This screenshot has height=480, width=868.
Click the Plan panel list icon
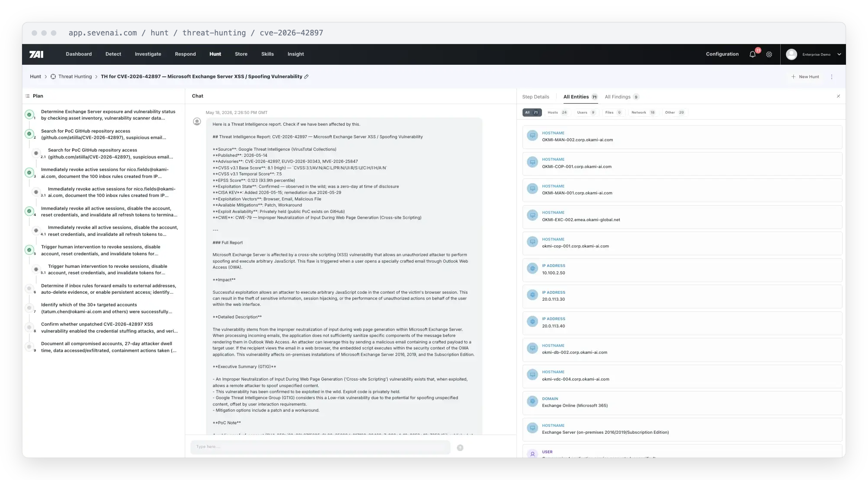click(28, 96)
